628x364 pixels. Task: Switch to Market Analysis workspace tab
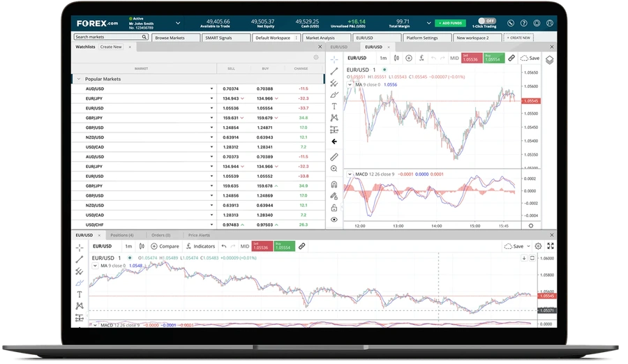pyautogui.click(x=327, y=38)
